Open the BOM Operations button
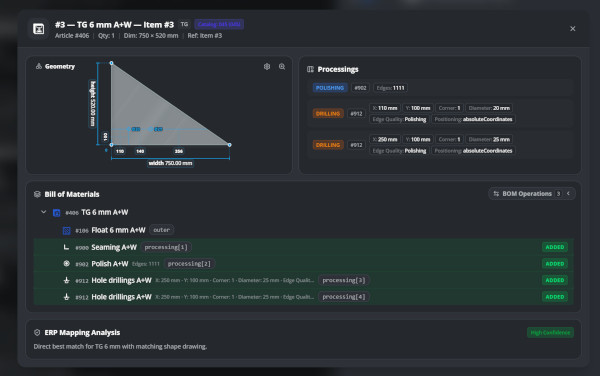Viewport: 600px width, 376px height. [x=532, y=194]
